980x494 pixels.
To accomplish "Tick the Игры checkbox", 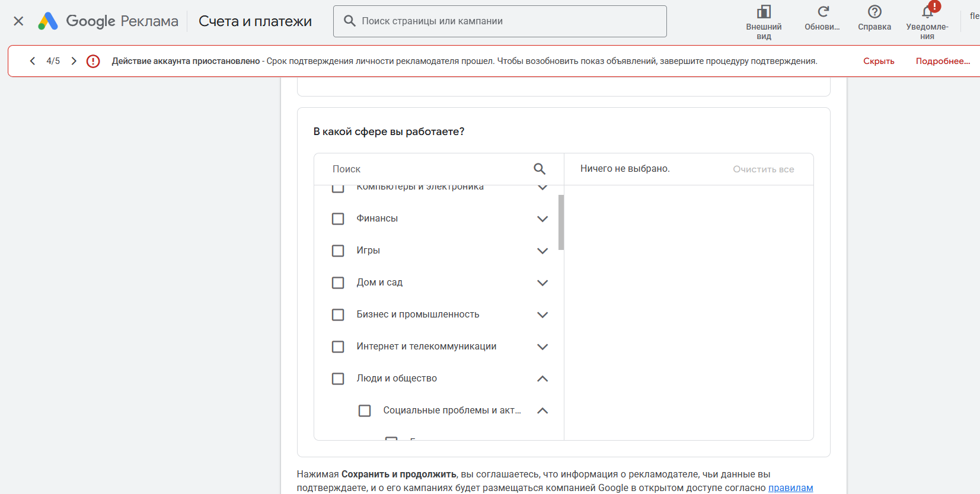I will 338,251.
